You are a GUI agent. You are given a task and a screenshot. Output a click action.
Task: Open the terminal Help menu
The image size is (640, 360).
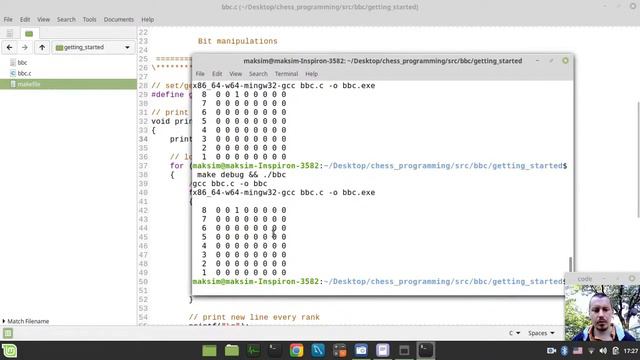coord(311,74)
